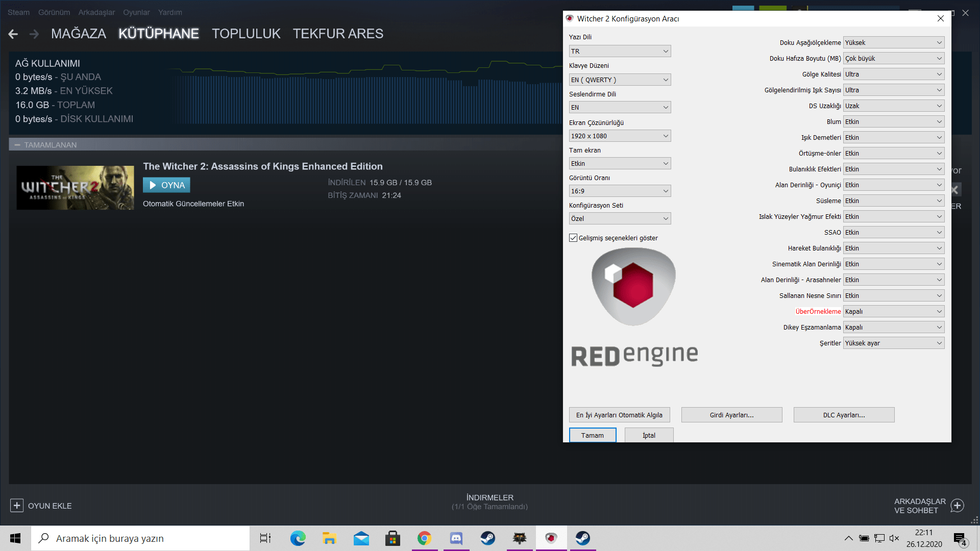The image size is (980, 551).
Task: Open Google Chrome from the taskbar
Action: (x=424, y=538)
